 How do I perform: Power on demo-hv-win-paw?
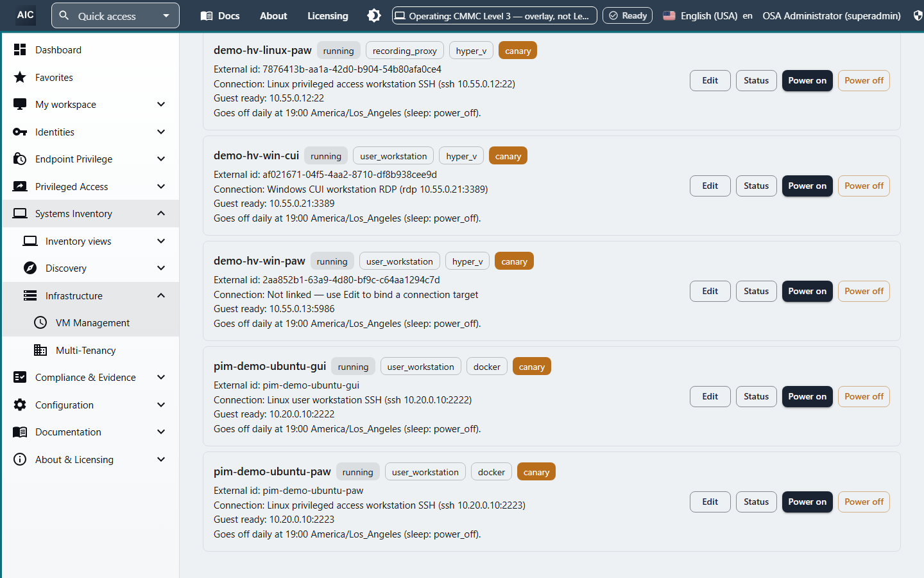click(807, 291)
